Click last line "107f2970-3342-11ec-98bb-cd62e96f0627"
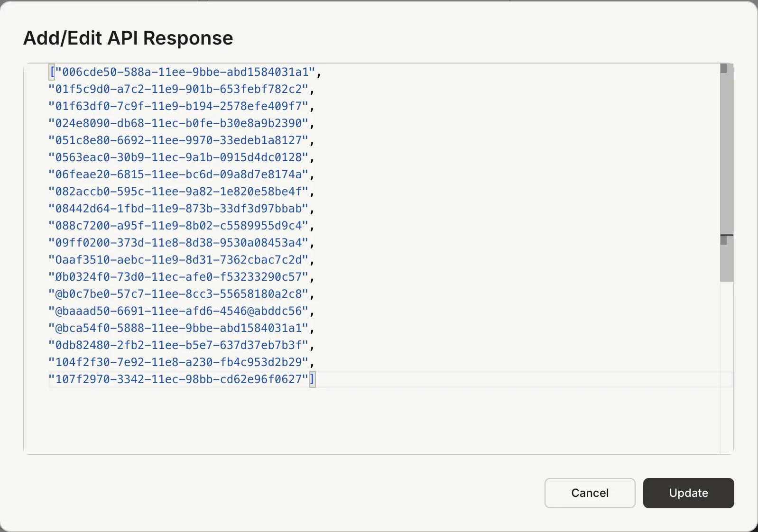758x532 pixels. pyautogui.click(x=182, y=379)
